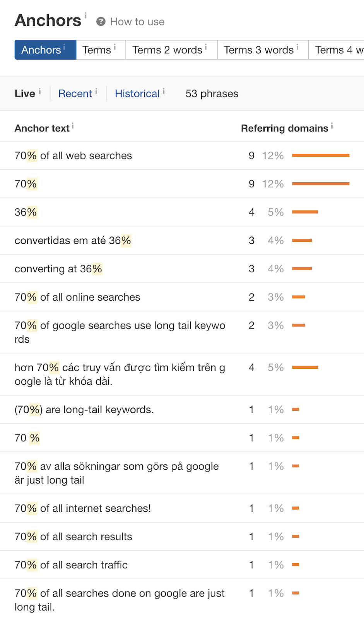The width and height of the screenshot is (364, 619).
Task: Show Recent anchors data
Action: [75, 94]
